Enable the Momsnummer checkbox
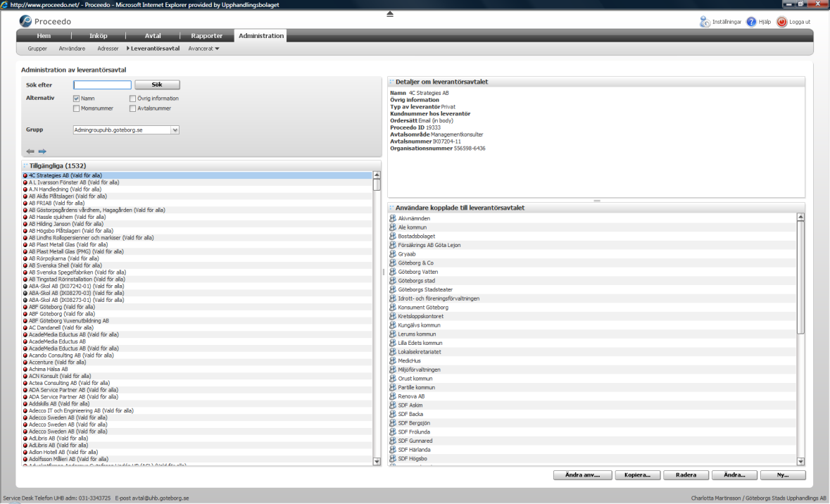 click(76, 108)
